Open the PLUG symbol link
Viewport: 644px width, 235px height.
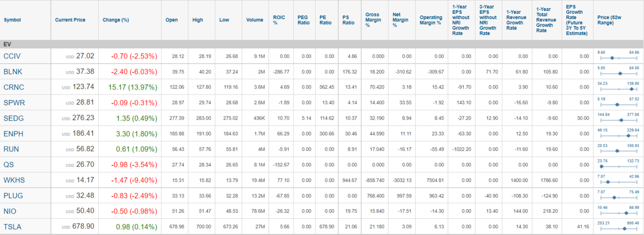pos(13,196)
